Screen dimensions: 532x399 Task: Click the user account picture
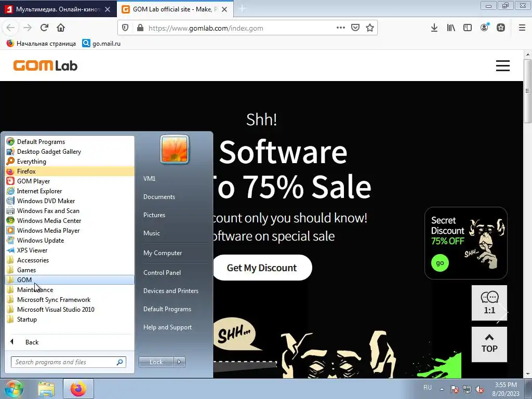[x=175, y=149]
